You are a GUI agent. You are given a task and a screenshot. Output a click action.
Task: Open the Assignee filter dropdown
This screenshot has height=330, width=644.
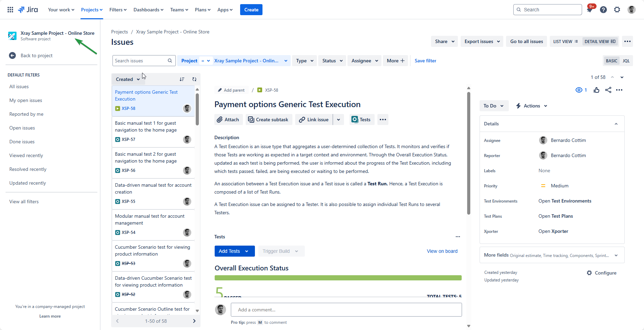(x=365, y=61)
